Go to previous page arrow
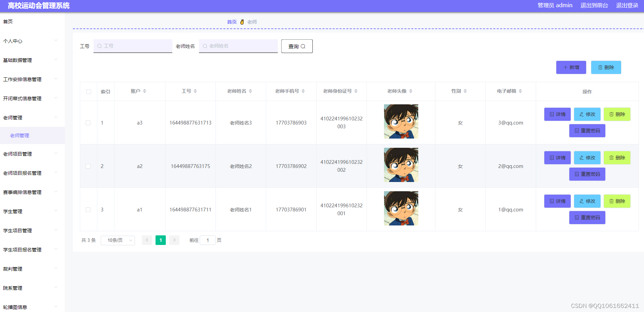The image size is (644, 312). pyautogui.click(x=147, y=240)
